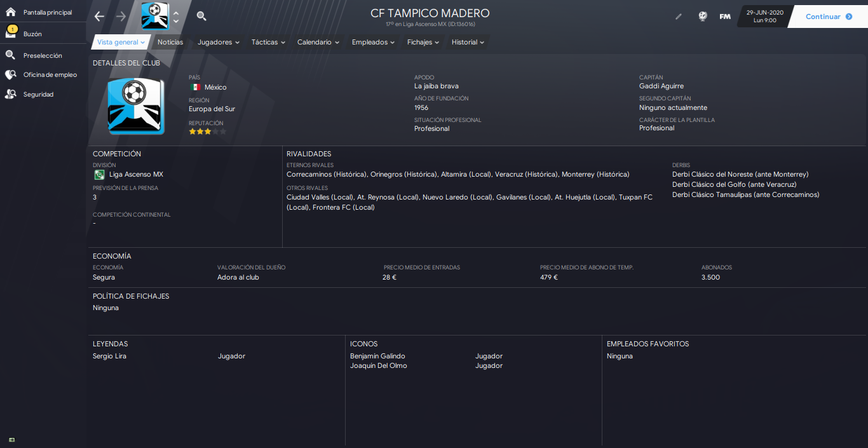Open rival Orinegros (Histórica)

click(x=403, y=174)
